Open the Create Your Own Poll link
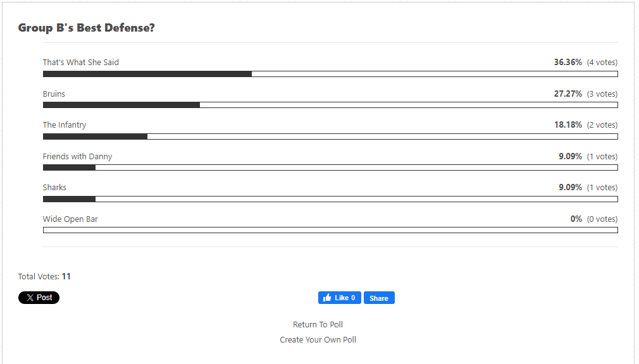Viewport: 639px width, 364px height. tap(318, 339)
